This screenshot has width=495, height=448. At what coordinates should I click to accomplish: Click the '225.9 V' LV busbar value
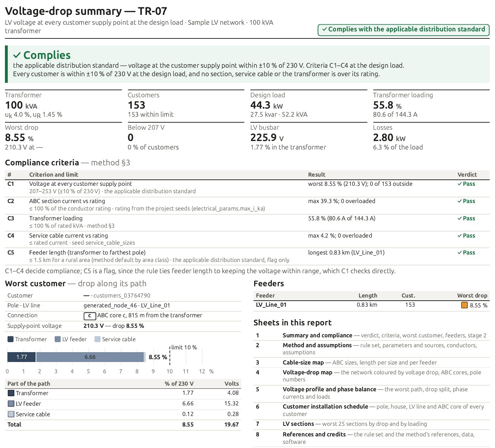[x=267, y=138]
